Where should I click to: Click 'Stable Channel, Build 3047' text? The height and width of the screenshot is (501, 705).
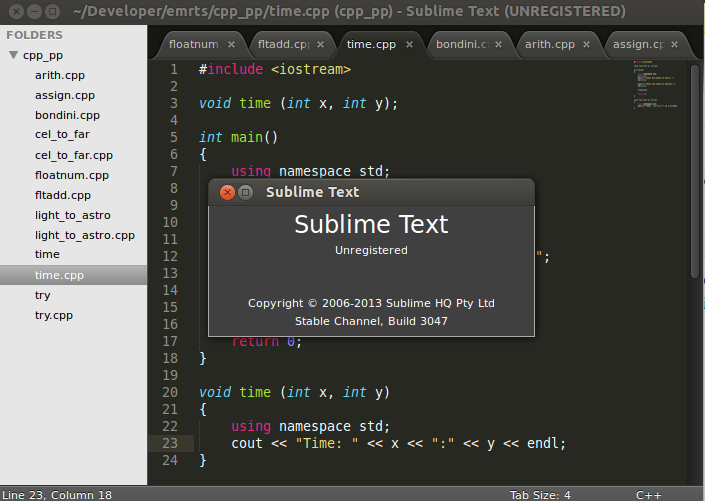371,321
